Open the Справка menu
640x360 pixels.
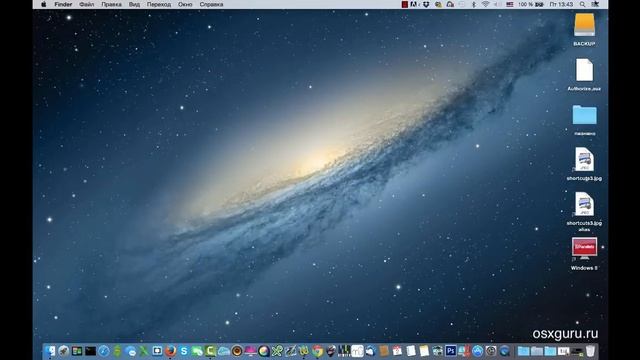click(211, 4)
